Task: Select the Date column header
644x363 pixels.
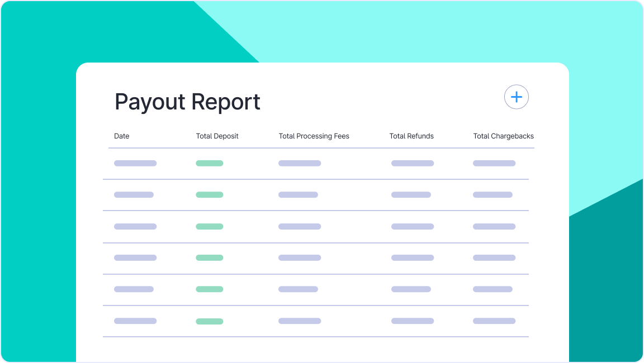Action: click(x=121, y=136)
